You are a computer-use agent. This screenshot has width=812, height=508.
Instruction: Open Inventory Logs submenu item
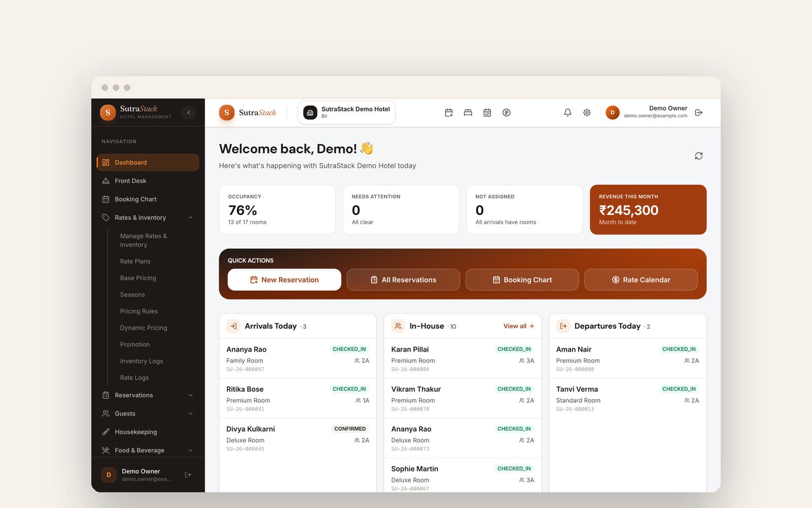pyautogui.click(x=142, y=361)
